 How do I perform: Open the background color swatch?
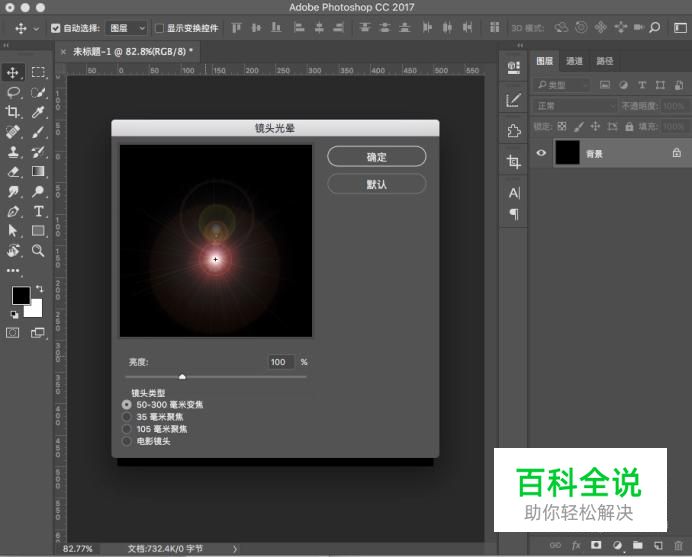[35, 310]
